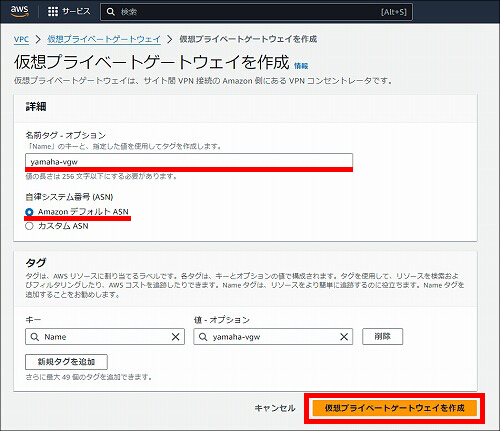Click the 自律システム番号 (ASN) label
Viewport: 500px width, 431px height.
[x=69, y=197]
